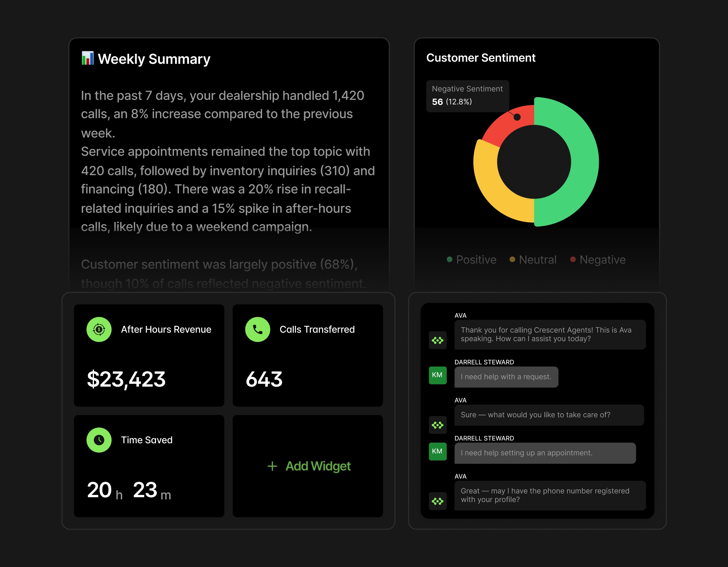Click the Add Widget button
728x567 pixels.
pos(308,466)
